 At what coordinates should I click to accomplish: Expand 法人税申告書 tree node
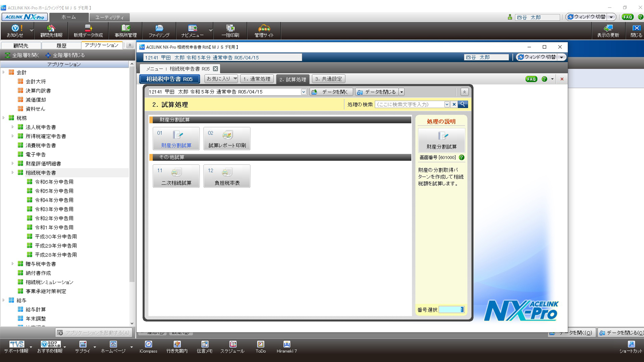[x=13, y=127]
